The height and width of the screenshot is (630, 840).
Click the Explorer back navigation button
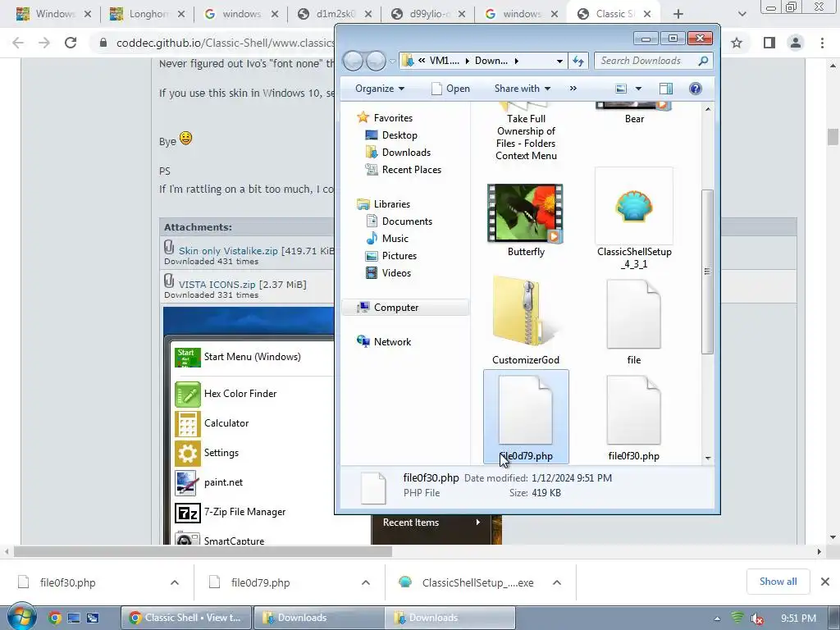[353, 61]
